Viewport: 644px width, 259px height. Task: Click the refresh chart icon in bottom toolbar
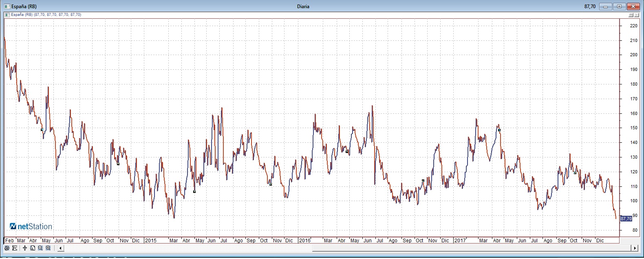[x=7, y=248]
